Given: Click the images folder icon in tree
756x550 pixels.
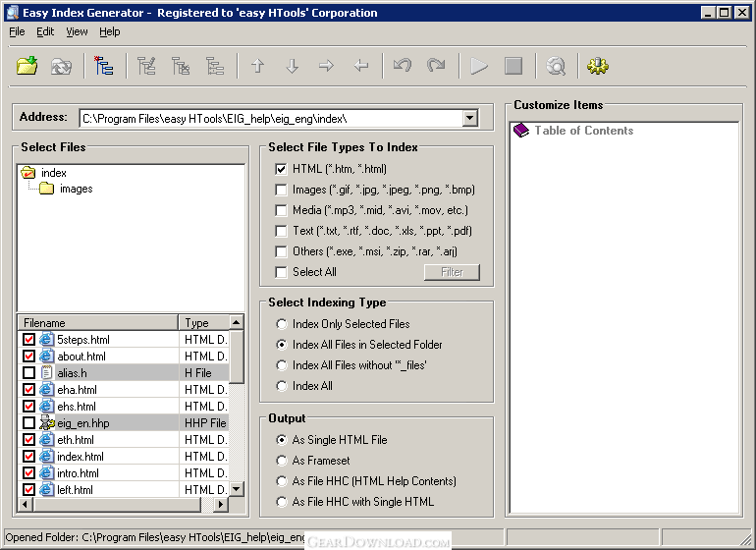Looking at the screenshot, I should pyautogui.click(x=46, y=189).
